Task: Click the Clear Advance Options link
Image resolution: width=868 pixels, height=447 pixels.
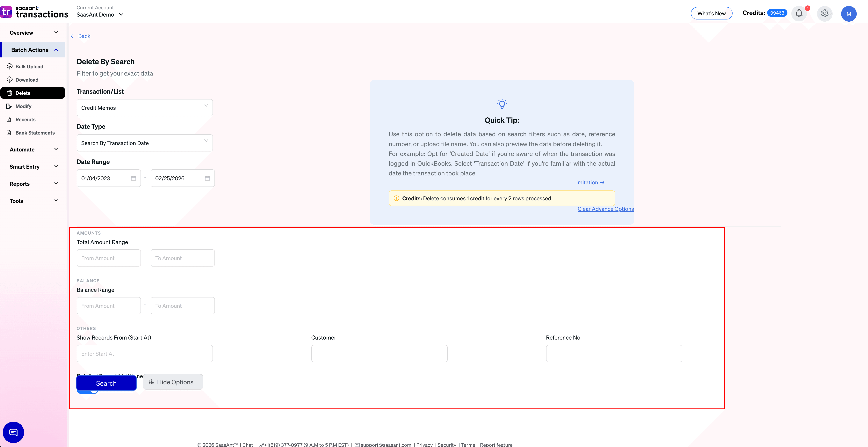Action: [x=605, y=209]
